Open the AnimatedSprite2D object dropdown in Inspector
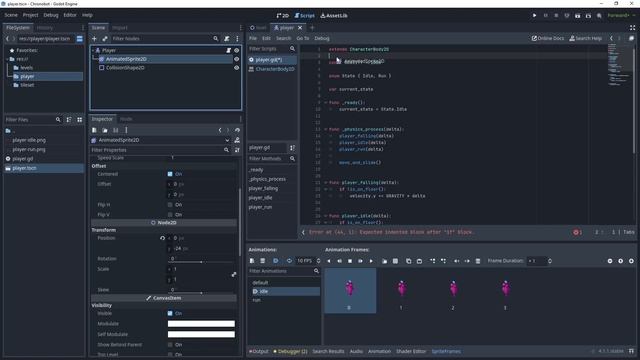Image resolution: width=640 pixels, height=360 pixels. click(227, 140)
